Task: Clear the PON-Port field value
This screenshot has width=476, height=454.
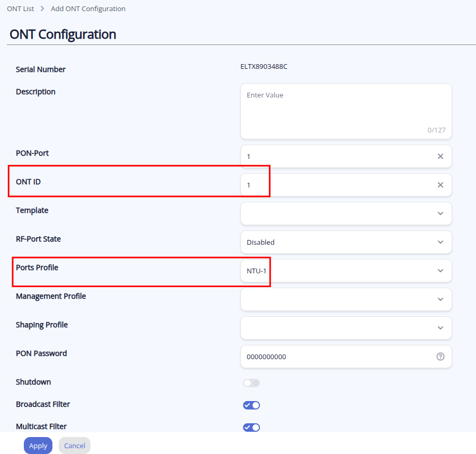Action: pyautogui.click(x=441, y=156)
